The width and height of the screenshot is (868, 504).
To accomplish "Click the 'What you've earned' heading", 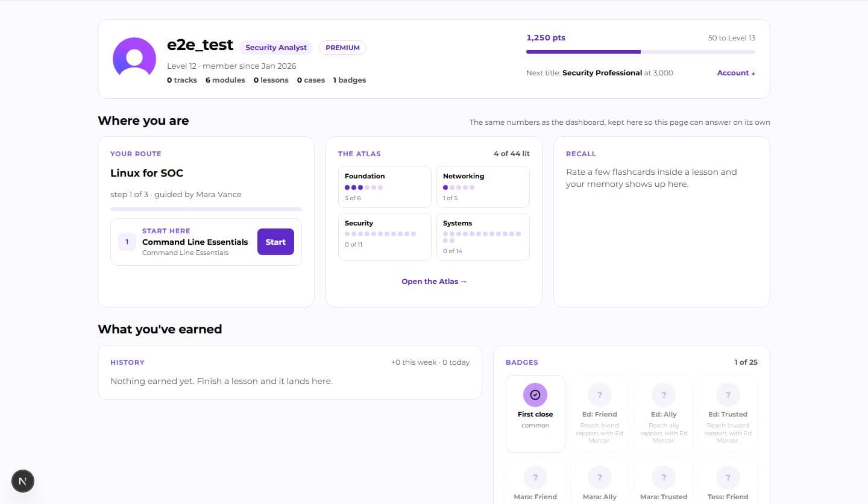I will tap(160, 329).
